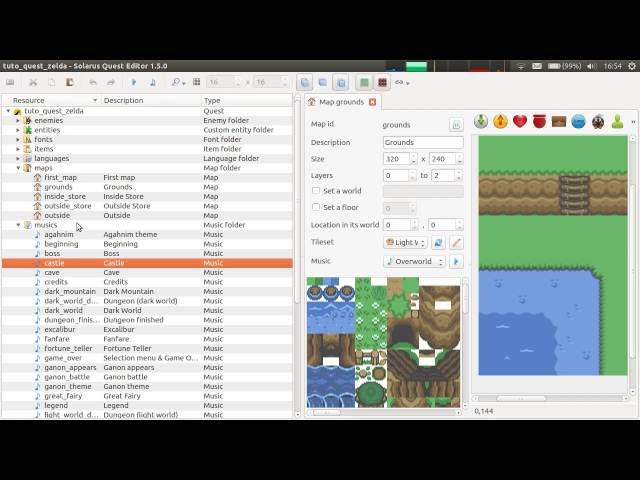
Task: Open the Music Overworld dropdown
Action: [x=414, y=261]
